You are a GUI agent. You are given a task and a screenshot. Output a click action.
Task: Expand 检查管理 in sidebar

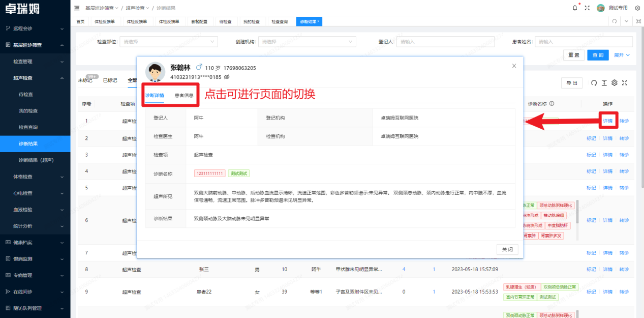35,62
